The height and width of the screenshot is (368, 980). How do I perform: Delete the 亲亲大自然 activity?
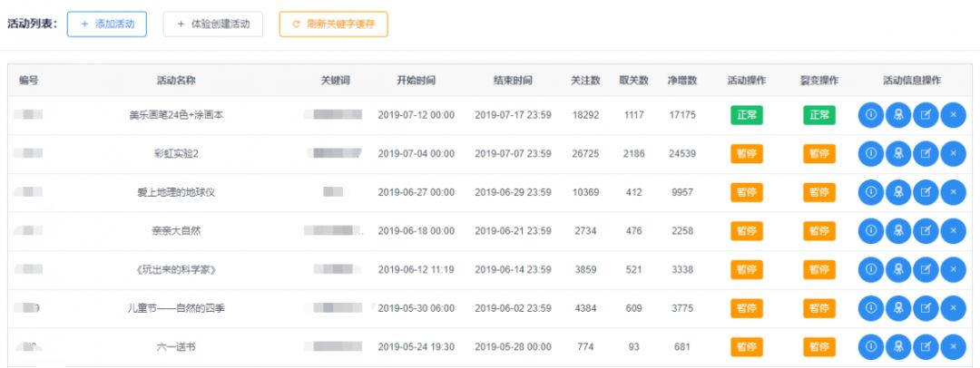click(953, 231)
